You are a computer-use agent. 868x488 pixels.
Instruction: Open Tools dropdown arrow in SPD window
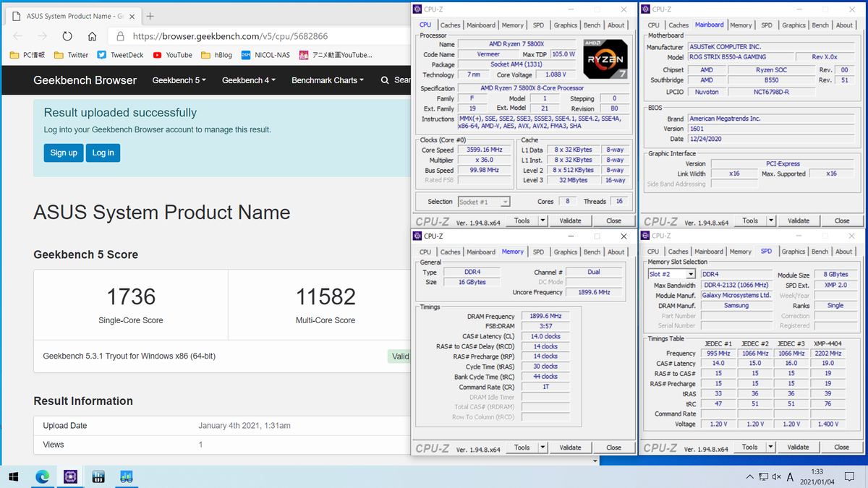click(770, 448)
